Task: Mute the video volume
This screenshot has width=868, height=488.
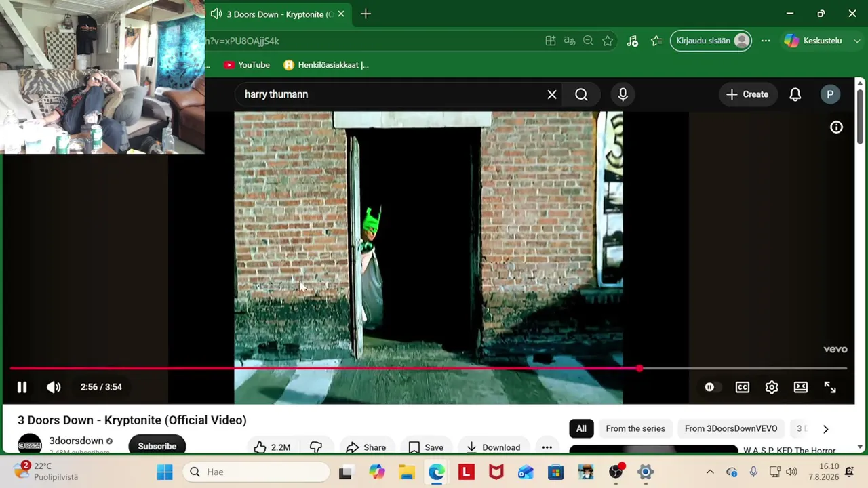Action: pyautogui.click(x=54, y=387)
